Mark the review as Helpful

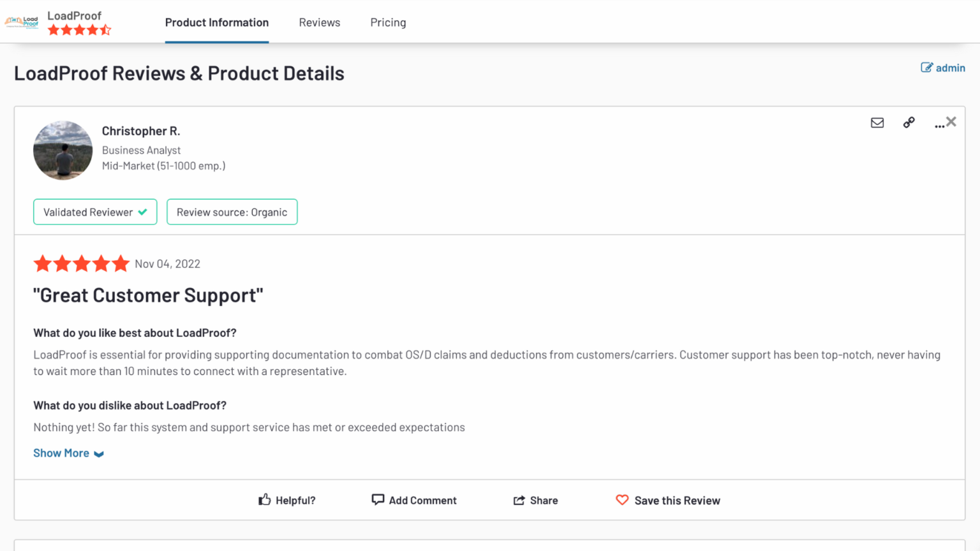tap(286, 500)
